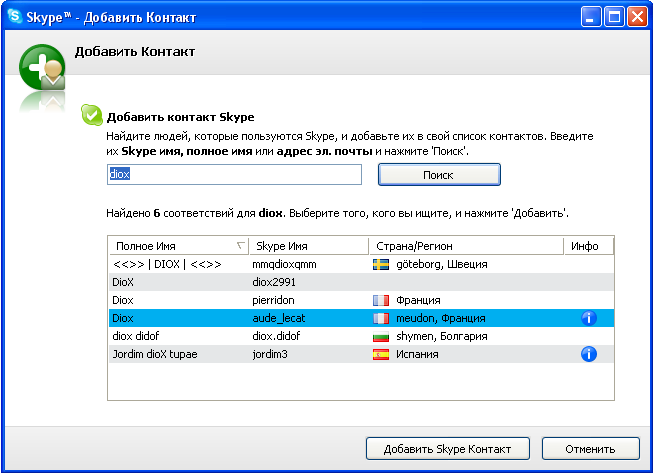The width and height of the screenshot is (653, 473).
Task: Cancel with the Отменить button
Action: [591, 449]
